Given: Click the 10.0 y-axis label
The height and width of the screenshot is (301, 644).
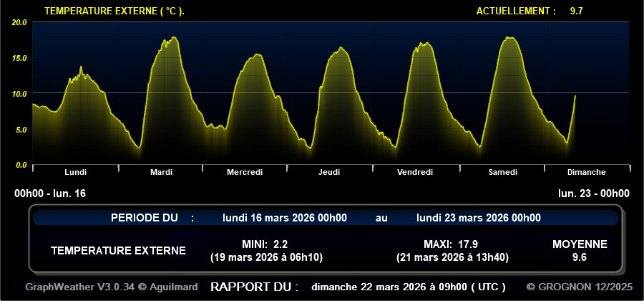Looking at the screenshot, I should pyautogui.click(x=19, y=93).
